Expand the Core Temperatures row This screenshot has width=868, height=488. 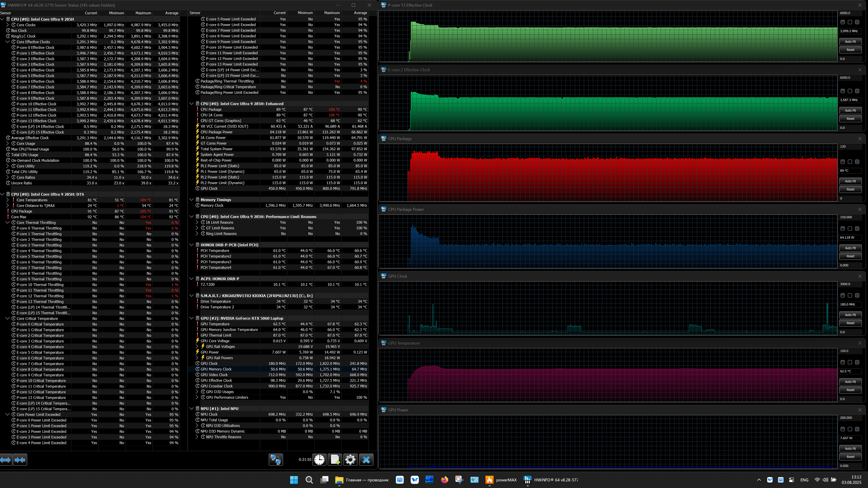tap(8, 200)
